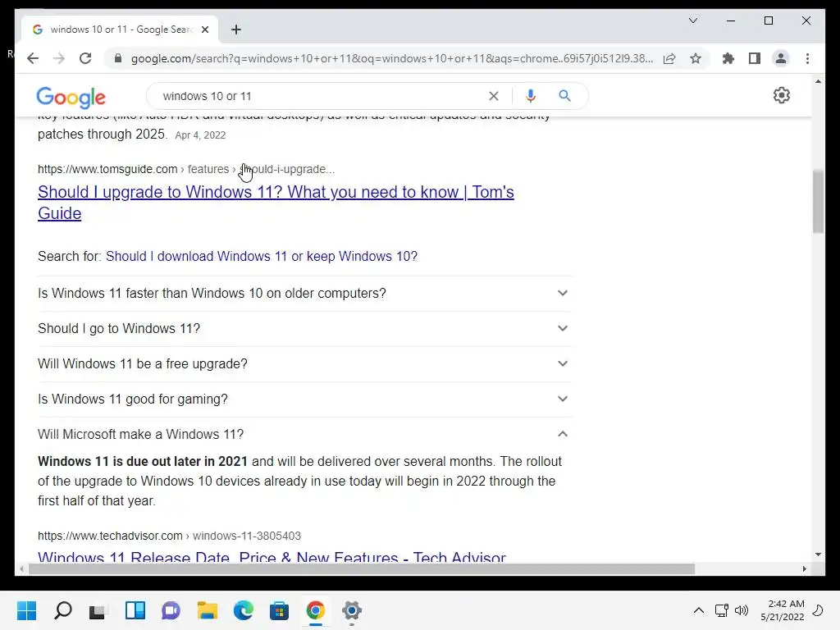
Task: Expand Should I go to Windows 11
Action: tap(304, 328)
